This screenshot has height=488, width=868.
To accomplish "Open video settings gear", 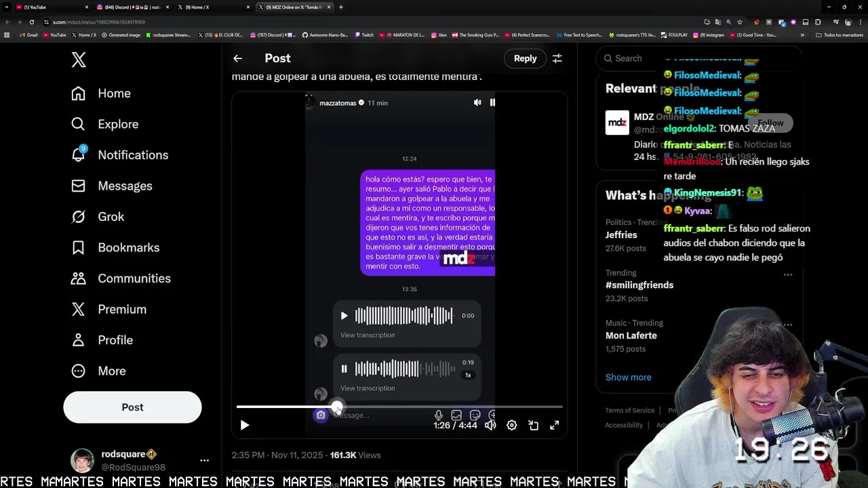I will (x=512, y=425).
